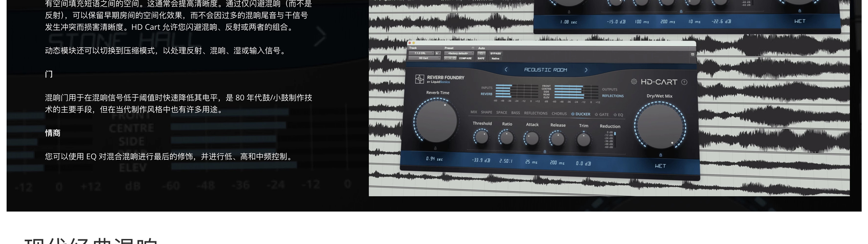Open the 7.1.2 CRL track selector
This screenshot has width=868, height=244.
point(421,53)
